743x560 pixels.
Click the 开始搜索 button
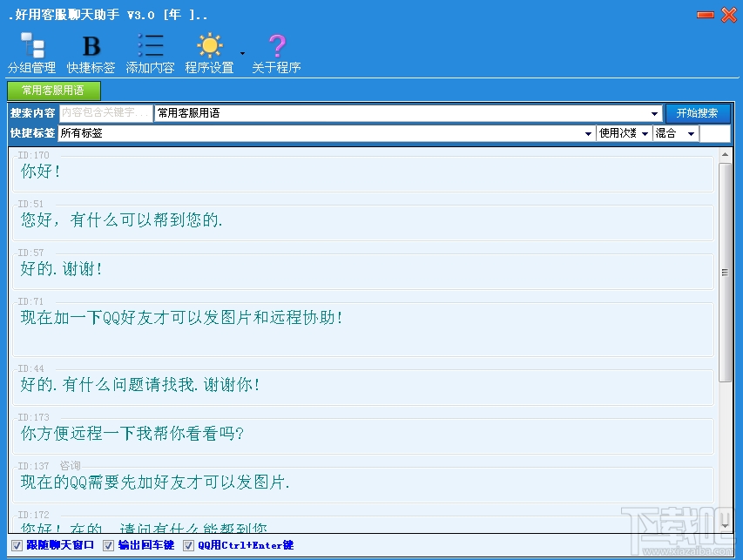(698, 113)
